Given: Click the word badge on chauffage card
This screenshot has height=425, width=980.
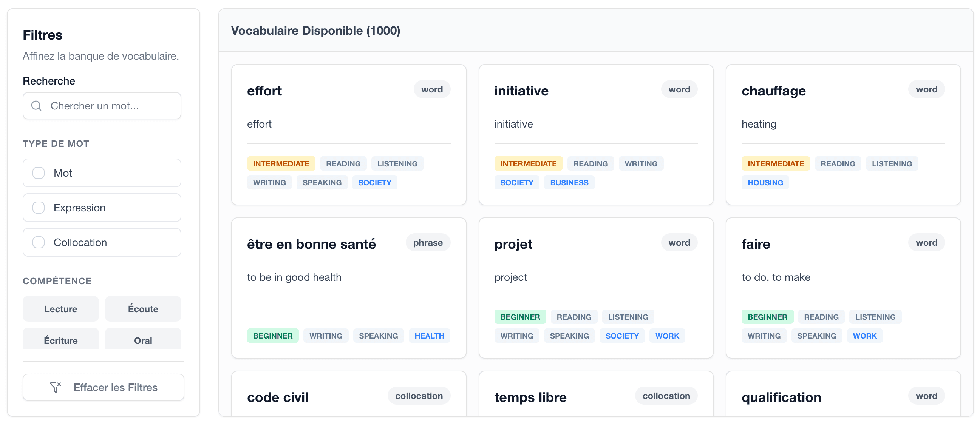Looking at the screenshot, I should pyautogui.click(x=926, y=89).
